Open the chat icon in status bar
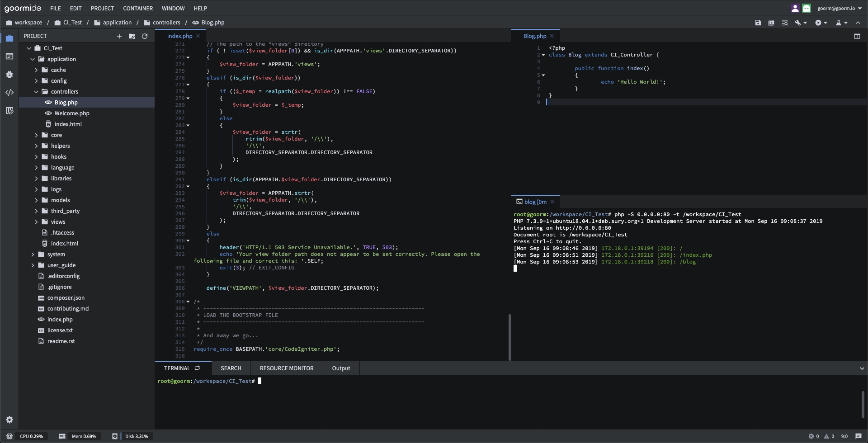Screen dimensions: 868x443 [x=858, y=436]
